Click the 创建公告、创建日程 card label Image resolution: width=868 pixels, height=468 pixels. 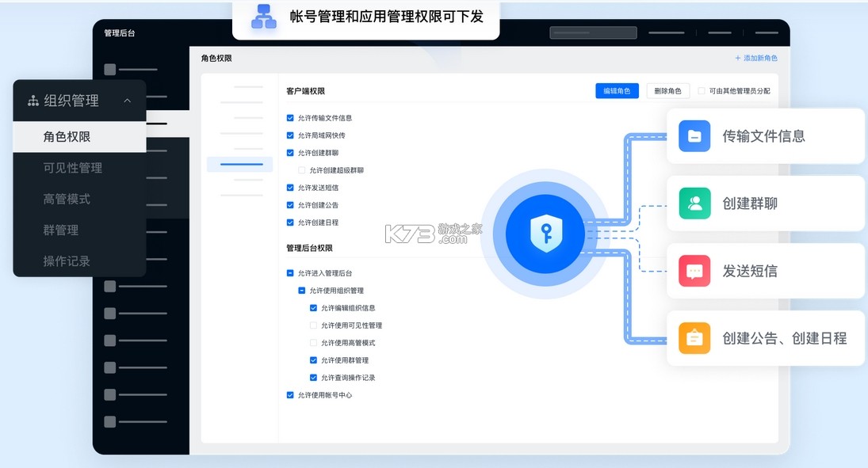[785, 338]
